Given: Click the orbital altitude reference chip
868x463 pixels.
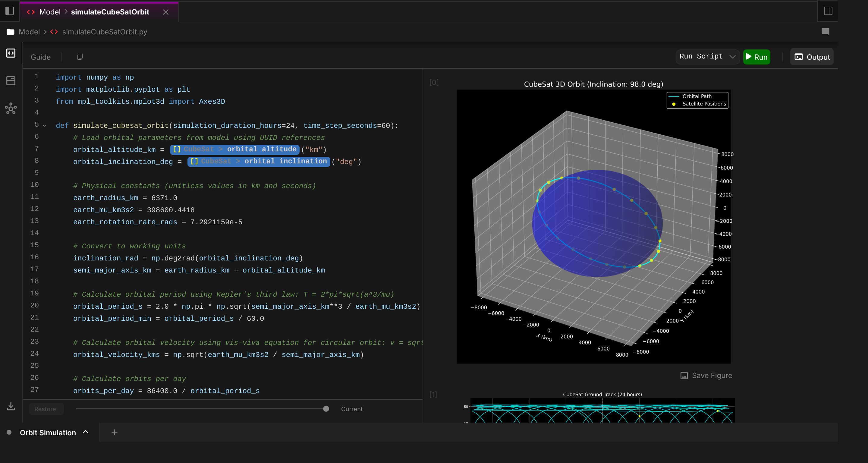Looking at the screenshot, I should (x=234, y=149).
